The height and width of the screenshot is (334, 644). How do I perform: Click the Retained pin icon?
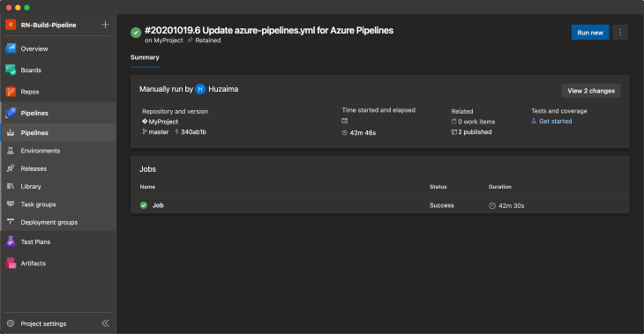pyautogui.click(x=190, y=41)
